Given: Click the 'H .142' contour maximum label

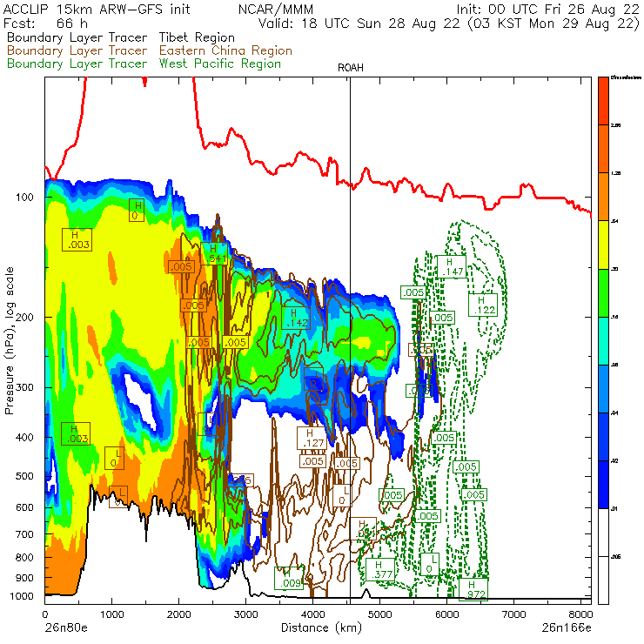Looking at the screenshot, I should pos(296,318).
